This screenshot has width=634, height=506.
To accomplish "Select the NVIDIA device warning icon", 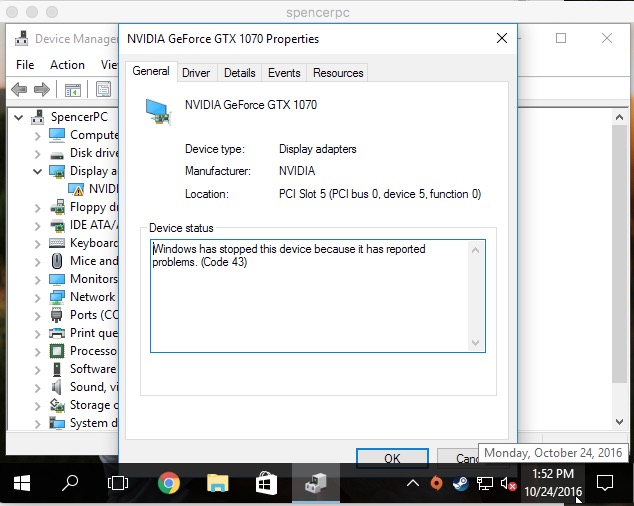I will point(76,189).
